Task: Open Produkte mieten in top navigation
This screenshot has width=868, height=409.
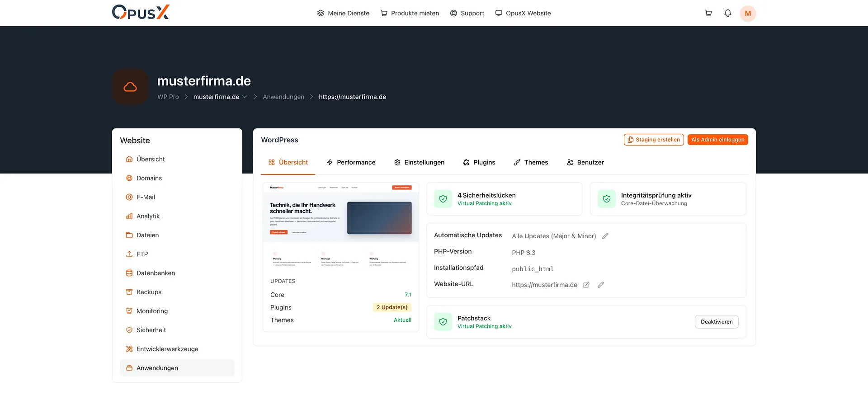Action: click(x=410, y=13)
